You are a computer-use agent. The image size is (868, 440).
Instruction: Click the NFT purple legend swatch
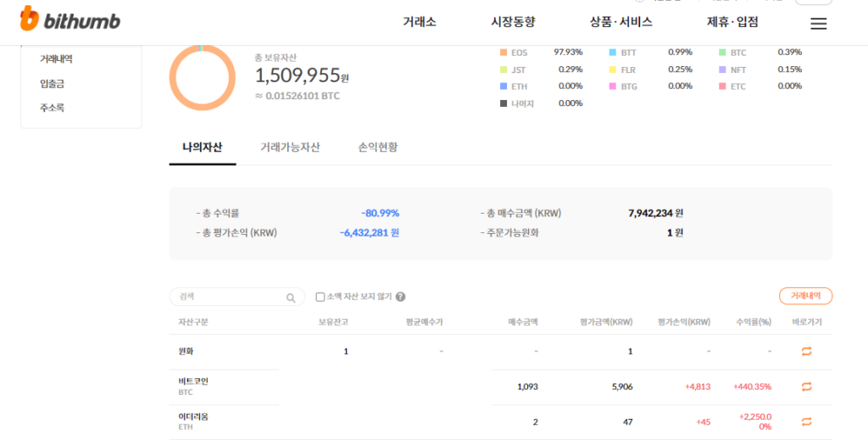[x=722, y=70]
